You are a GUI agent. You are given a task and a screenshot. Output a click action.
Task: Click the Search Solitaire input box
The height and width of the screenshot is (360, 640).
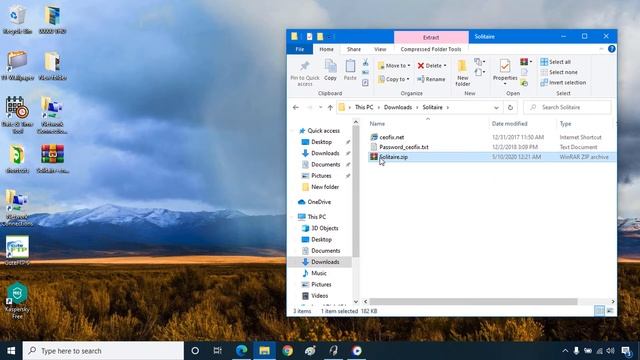[567, 107]
